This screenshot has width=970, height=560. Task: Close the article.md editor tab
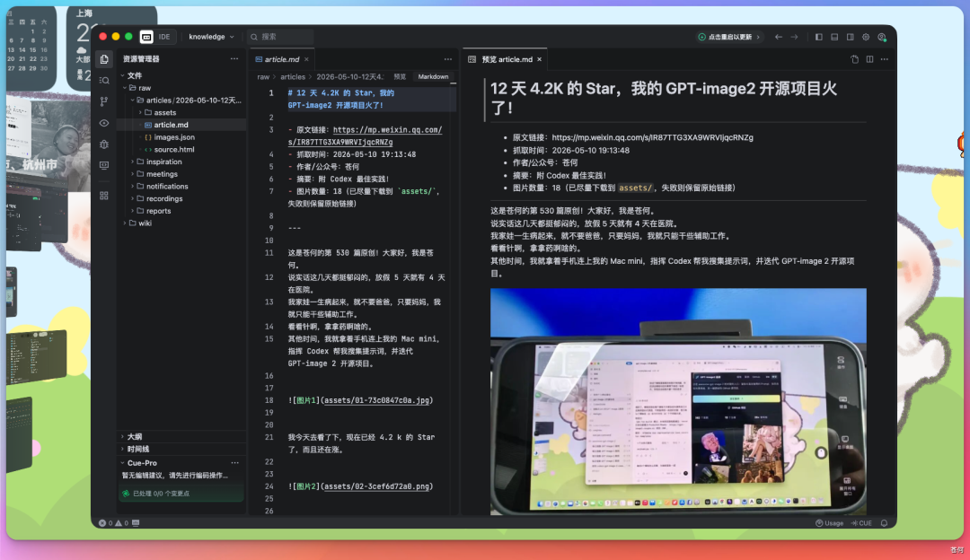306,59
